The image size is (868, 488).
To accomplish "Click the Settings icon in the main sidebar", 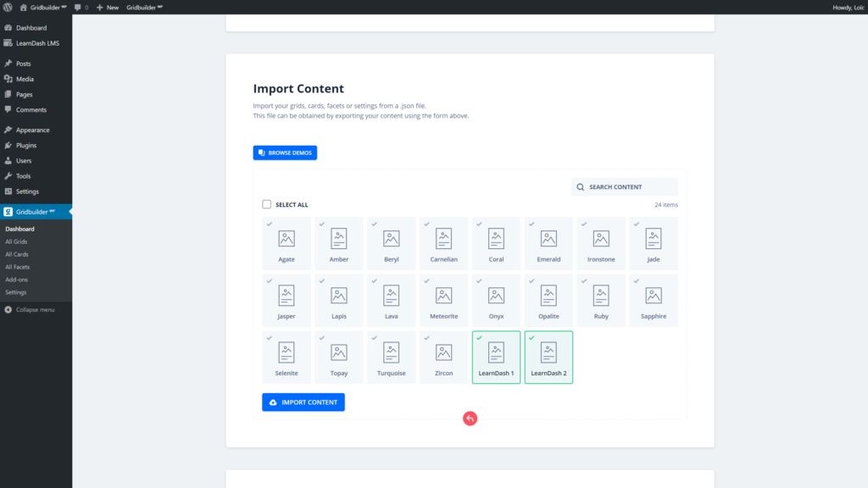I will [x=8, y=191].
